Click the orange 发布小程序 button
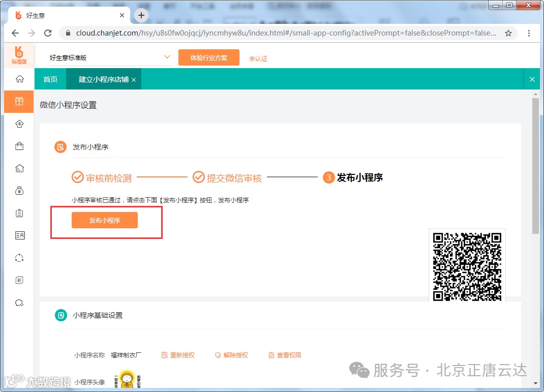544x392 pixels. click(x=105, y=220)
